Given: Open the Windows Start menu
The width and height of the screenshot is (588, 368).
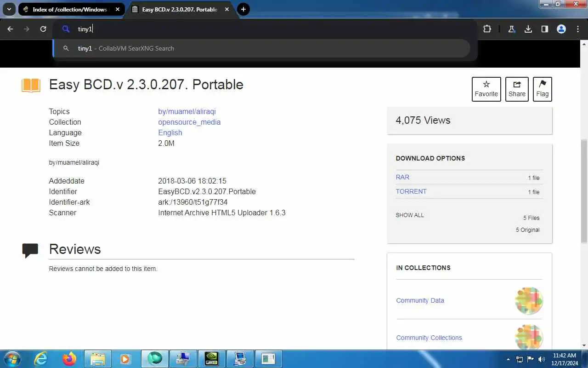Looking at the screenshot, I should point(12,359).
